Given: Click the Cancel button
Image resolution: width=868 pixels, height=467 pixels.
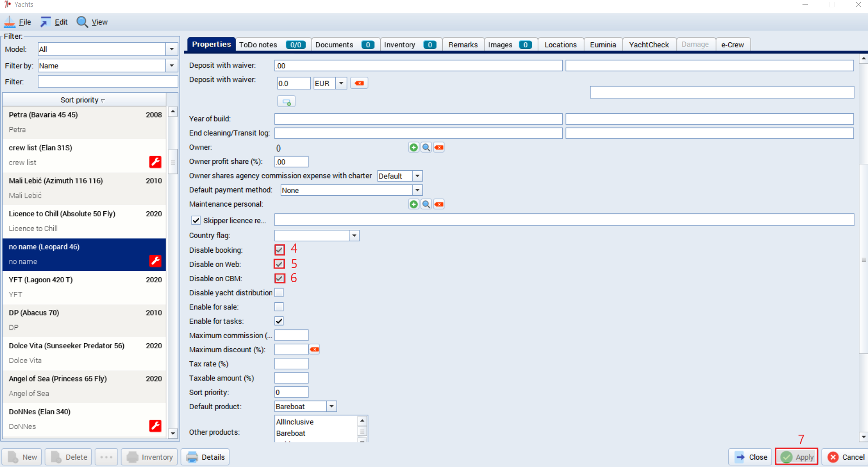Looking at the screenshot, I should click(x=845, y=457).
